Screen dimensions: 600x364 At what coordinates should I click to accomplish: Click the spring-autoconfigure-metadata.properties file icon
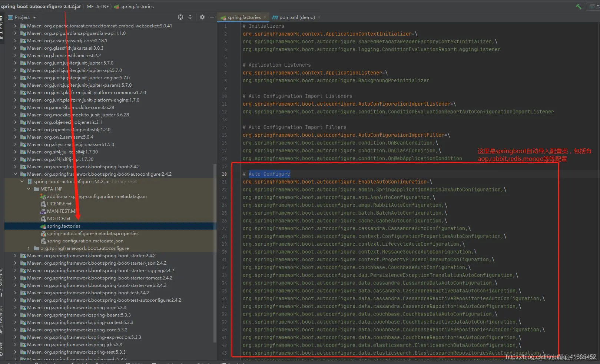click(43, 234)
